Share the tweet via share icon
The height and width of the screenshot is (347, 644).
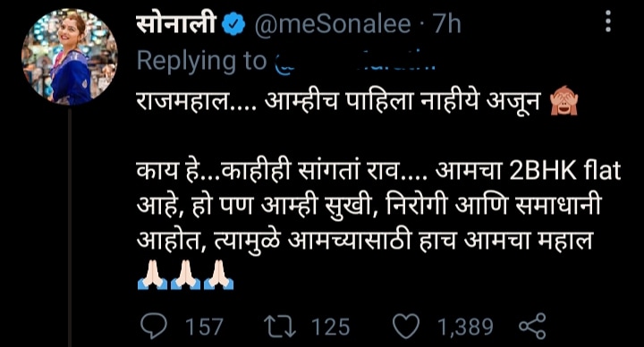tap(532, 326)
